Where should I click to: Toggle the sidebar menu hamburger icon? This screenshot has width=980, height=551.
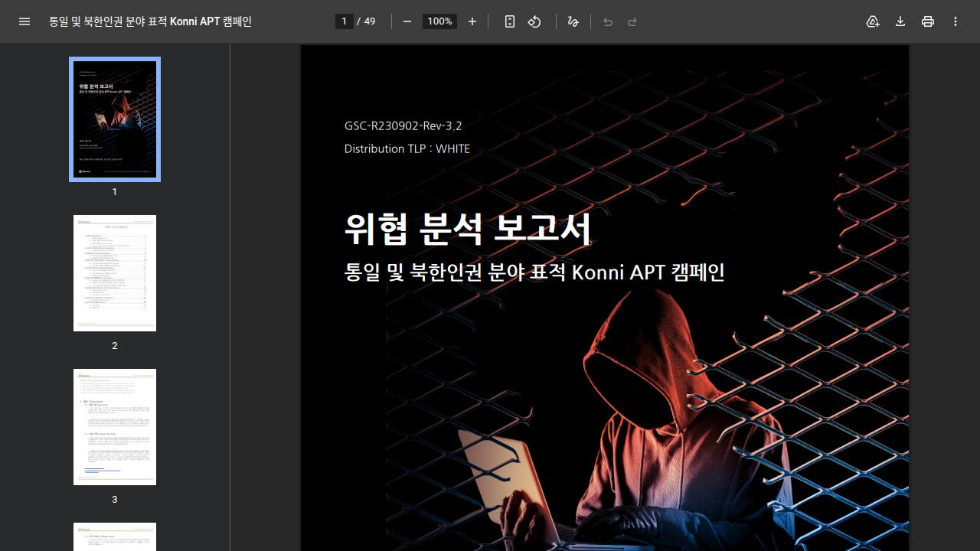[24, 21]
